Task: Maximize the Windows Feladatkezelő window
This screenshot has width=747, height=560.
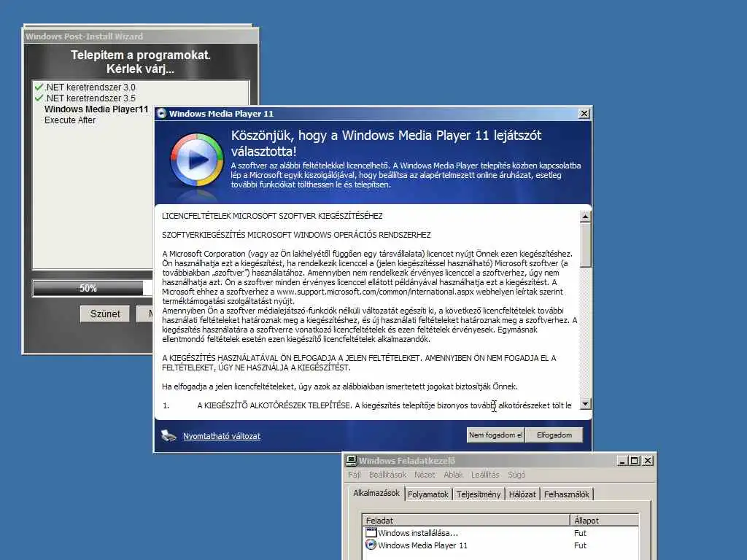Action: click(x=634, y=461)
